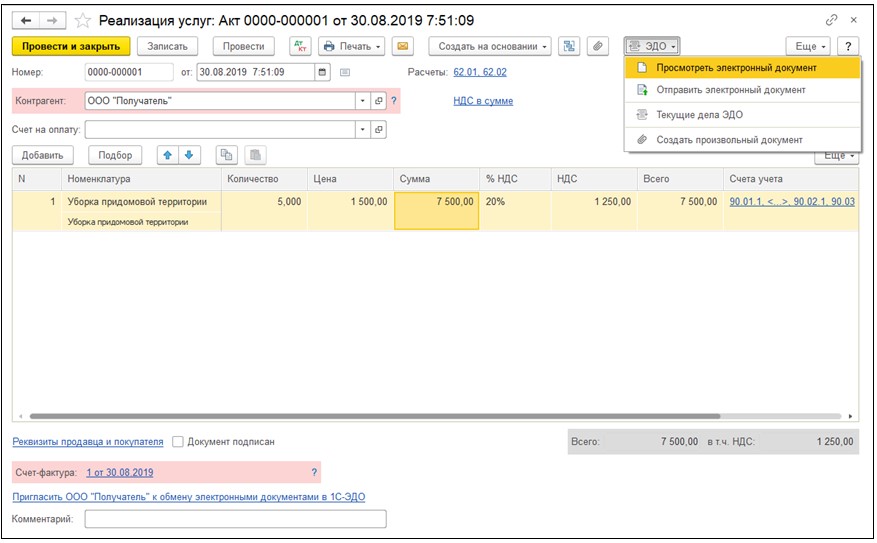The height and width of the screenshot is (543, 877).
Task: Click the envelope email icon
Action: [x=402, y=46]
